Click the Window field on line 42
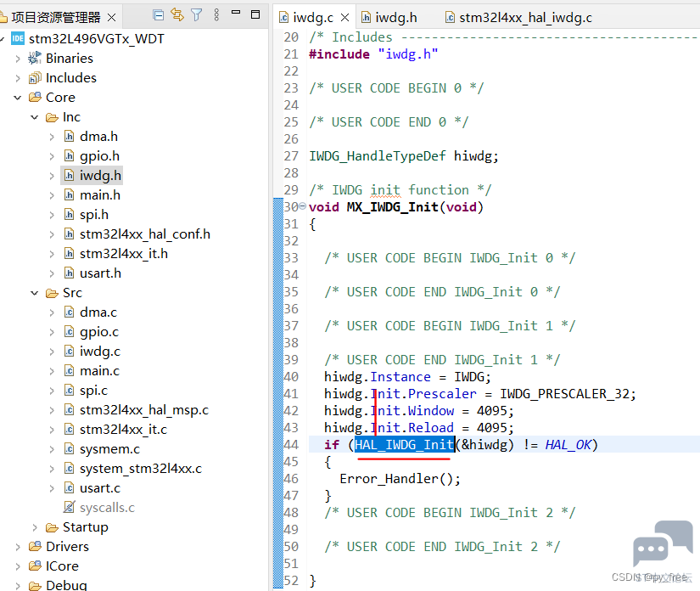700x591 pixels. [431, 410]
